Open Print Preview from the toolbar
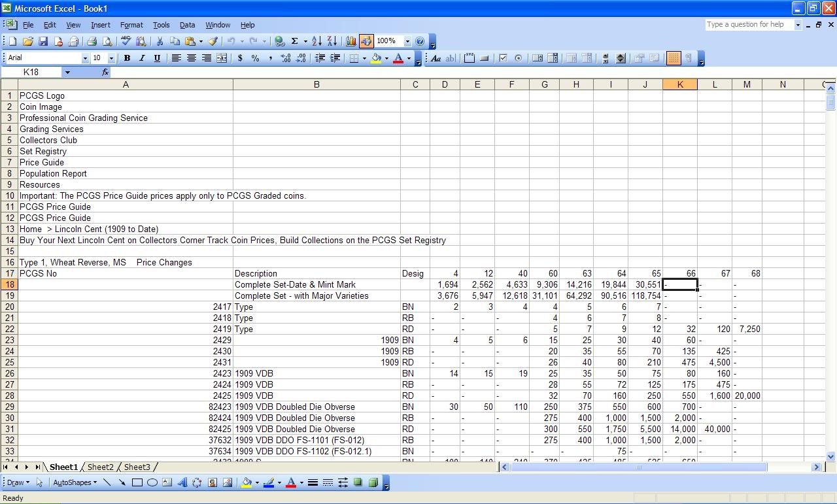 (107, 41)
